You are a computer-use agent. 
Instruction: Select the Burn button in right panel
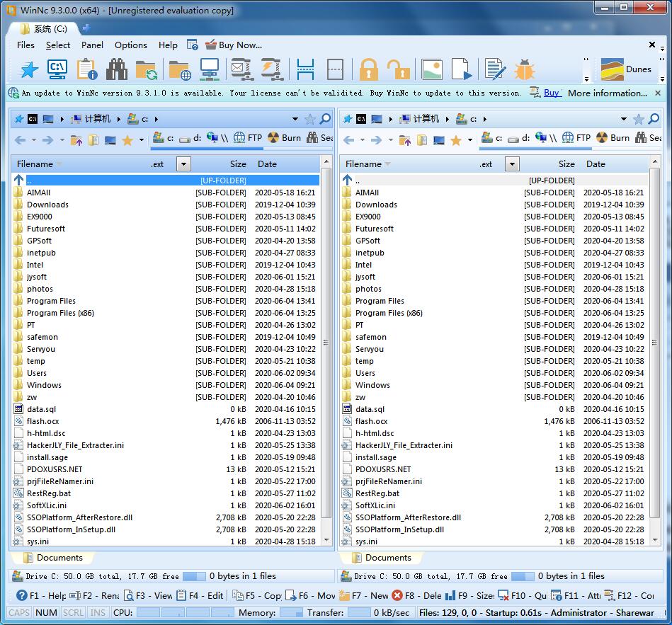coord(613,137)
